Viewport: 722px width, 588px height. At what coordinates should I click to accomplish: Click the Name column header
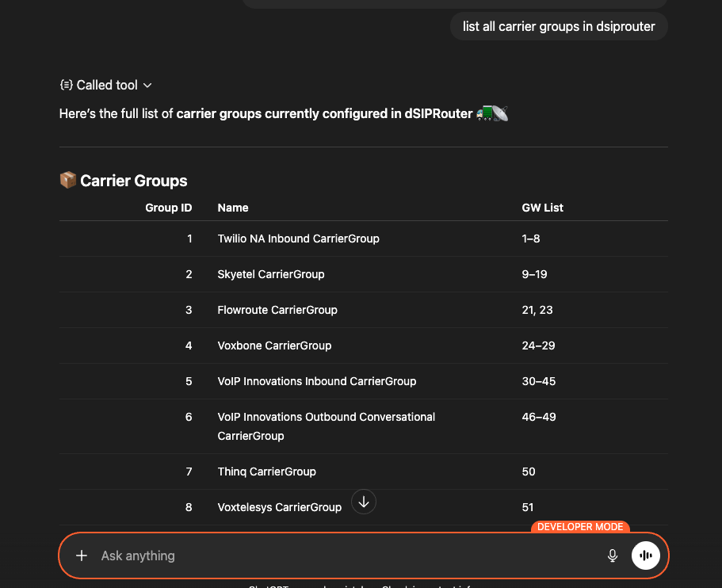coord(233,208)
